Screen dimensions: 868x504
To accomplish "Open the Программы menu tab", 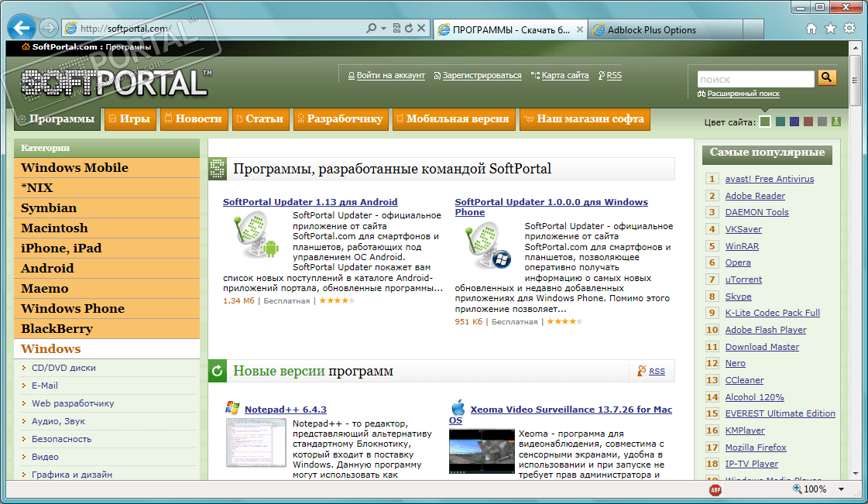I will pyautogui.click(x=57, y=119).
